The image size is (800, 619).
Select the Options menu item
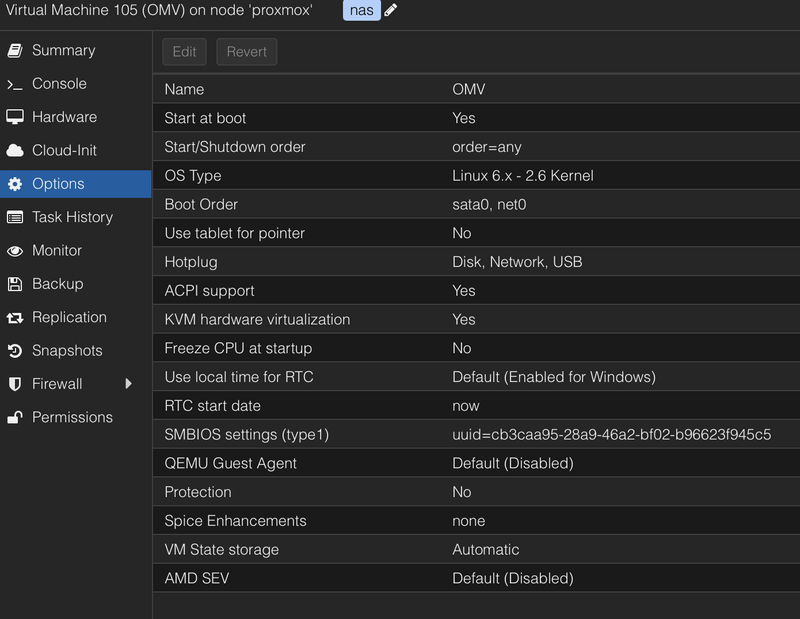[x=58, y=184]
